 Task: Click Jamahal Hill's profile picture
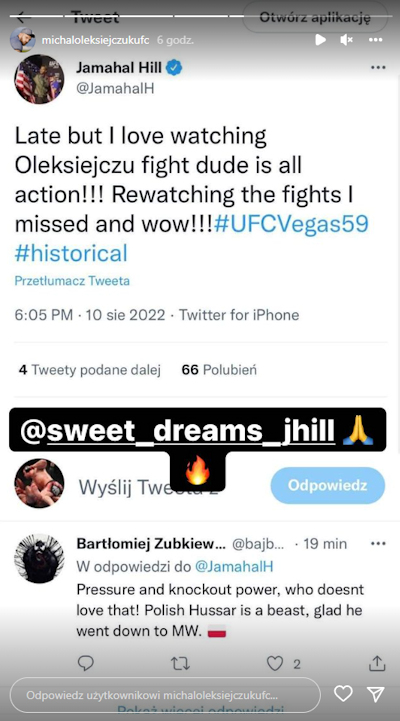(x=40, y=79)
